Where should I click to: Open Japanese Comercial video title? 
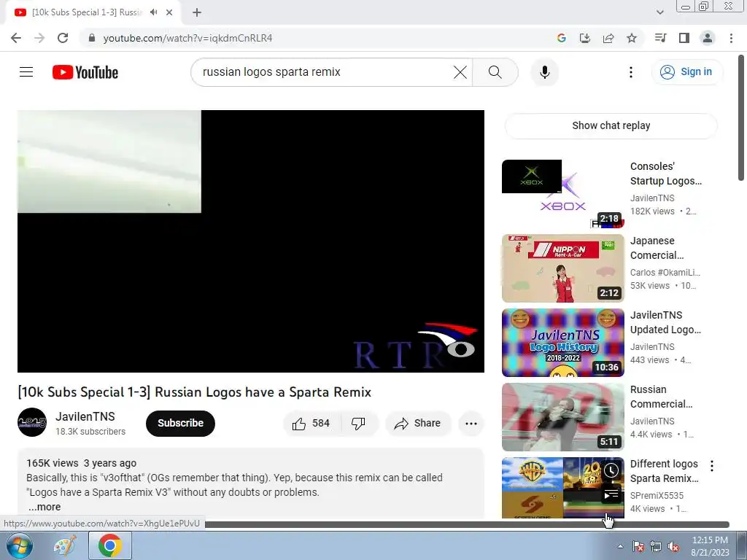click(657, 248)
